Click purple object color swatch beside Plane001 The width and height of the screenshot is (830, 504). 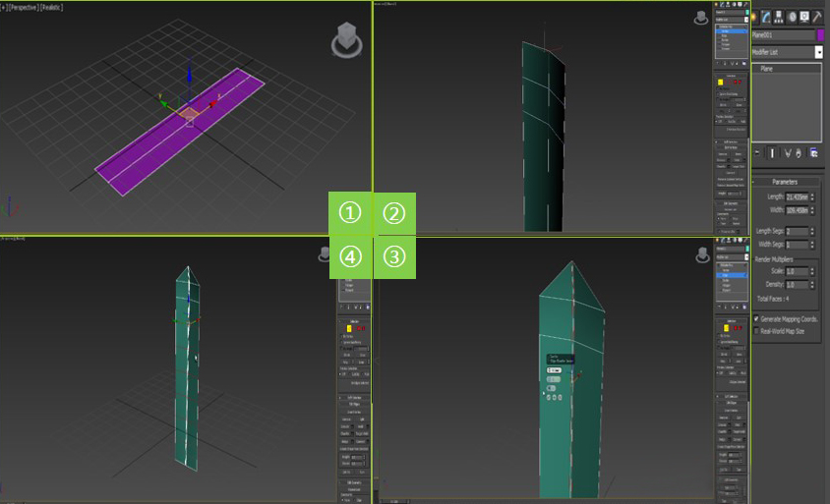tap(821, 35)
